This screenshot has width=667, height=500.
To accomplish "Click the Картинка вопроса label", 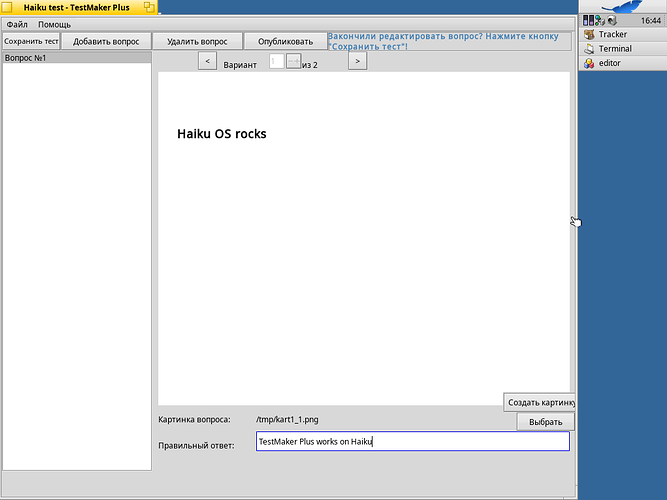I will (194, 420).
